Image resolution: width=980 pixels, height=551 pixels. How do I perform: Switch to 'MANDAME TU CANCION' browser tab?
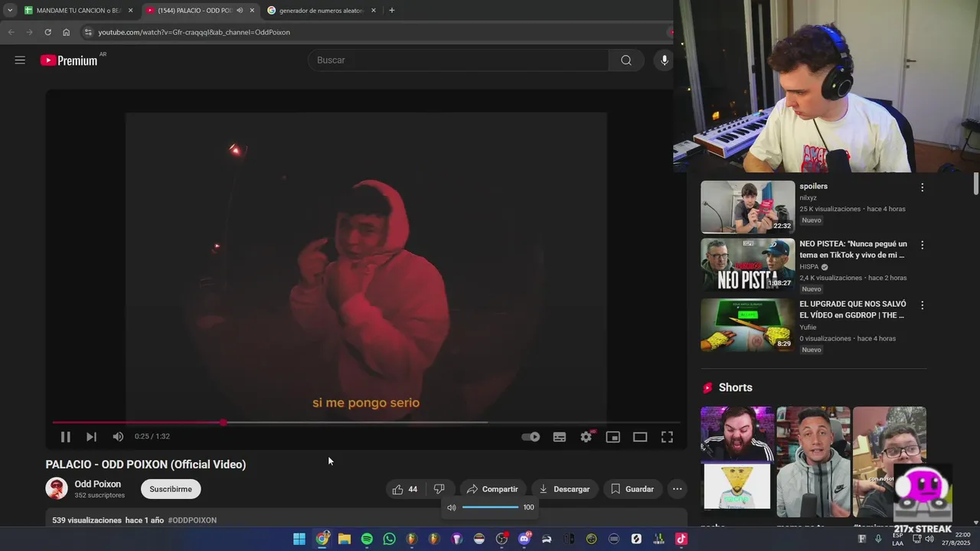78,11
